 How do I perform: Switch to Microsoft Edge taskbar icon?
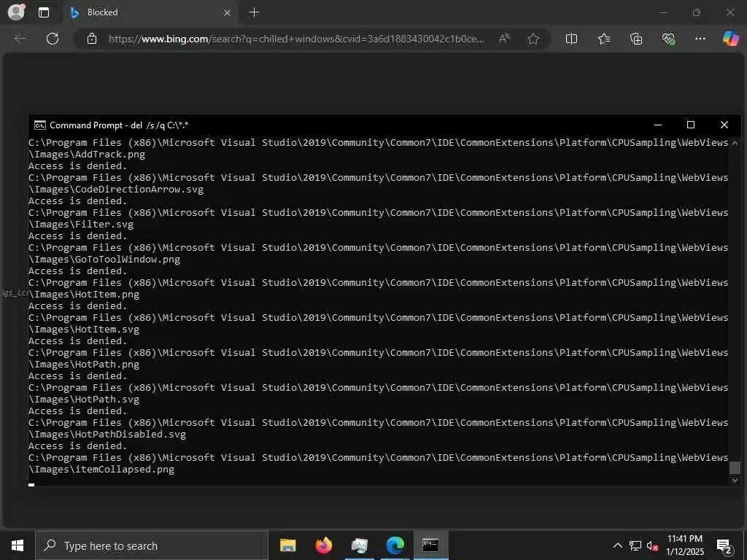click(395, 545)
